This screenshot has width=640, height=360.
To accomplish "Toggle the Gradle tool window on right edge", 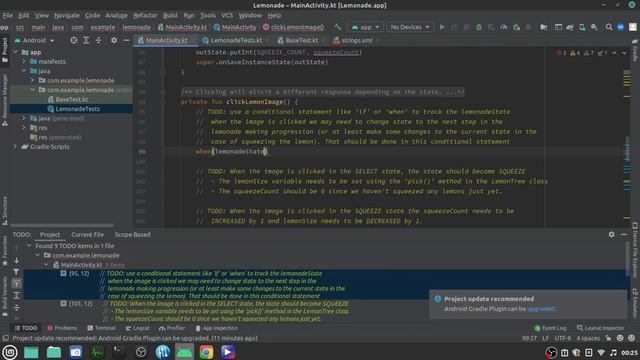I will click(x=635, y=51).
